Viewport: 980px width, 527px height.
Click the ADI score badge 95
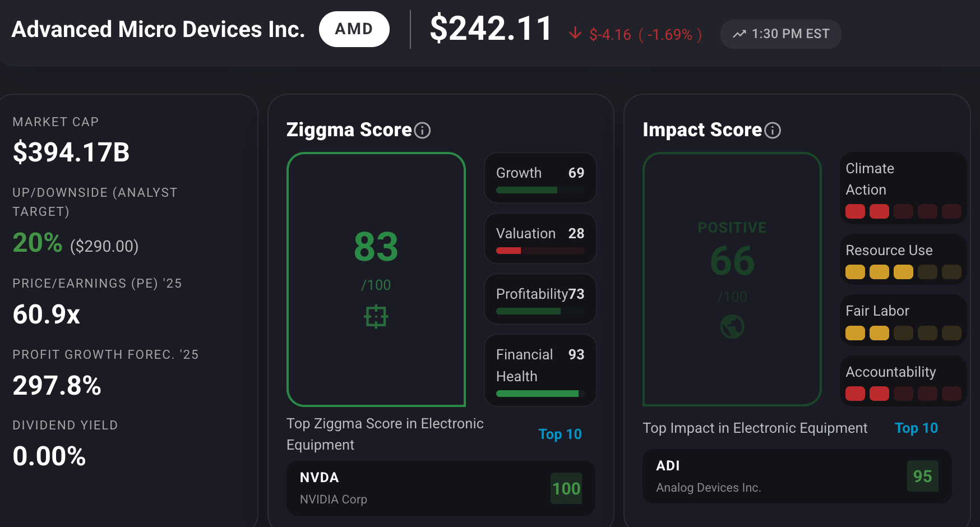[923, 476]
